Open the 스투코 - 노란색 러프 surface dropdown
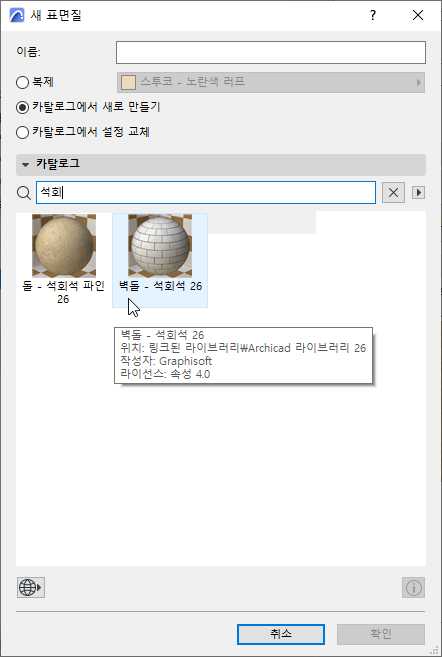Screen dimensions: 442x657 [x=271, y=83]
